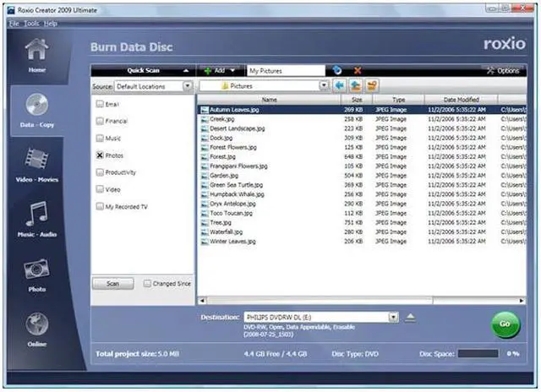Click the My Pictures name field
This screenshot has height=392, width=541.
285,71
